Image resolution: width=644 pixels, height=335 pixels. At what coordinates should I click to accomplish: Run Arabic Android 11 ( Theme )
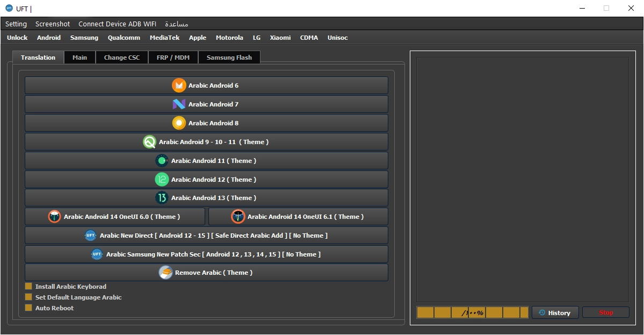coord(207,161)
